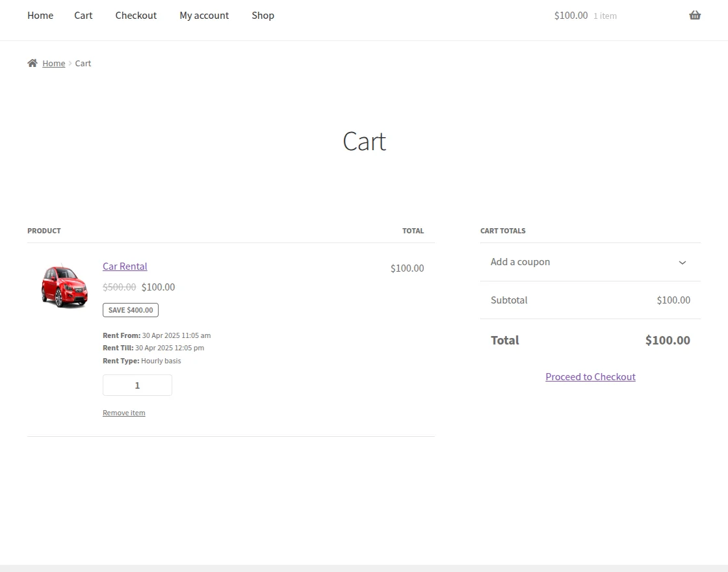Click the $100.00 cart total header link
This screenshot has height=572, width=728.
click(571, 15)
